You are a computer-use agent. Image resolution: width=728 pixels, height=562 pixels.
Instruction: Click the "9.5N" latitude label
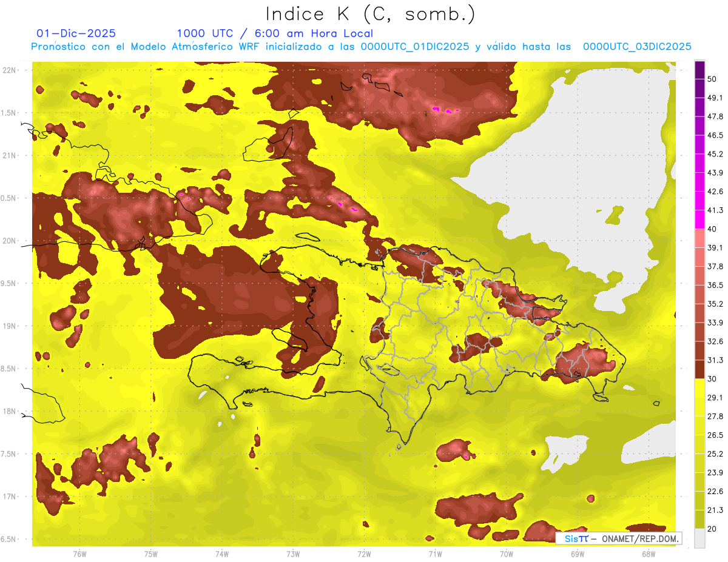(9, 284)
